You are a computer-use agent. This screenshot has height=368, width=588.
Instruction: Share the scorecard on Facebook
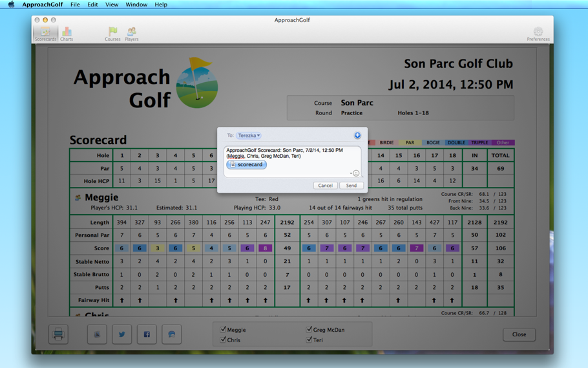(147, 334)
